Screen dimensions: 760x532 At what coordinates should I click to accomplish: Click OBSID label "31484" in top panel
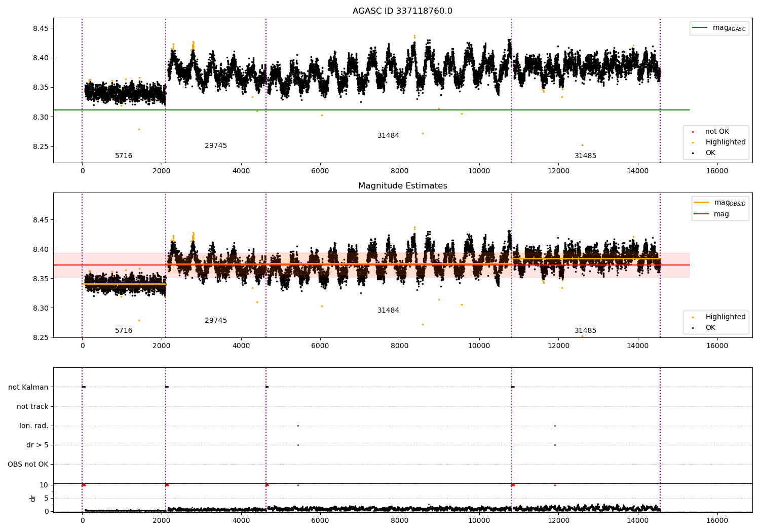click(388, 136)
